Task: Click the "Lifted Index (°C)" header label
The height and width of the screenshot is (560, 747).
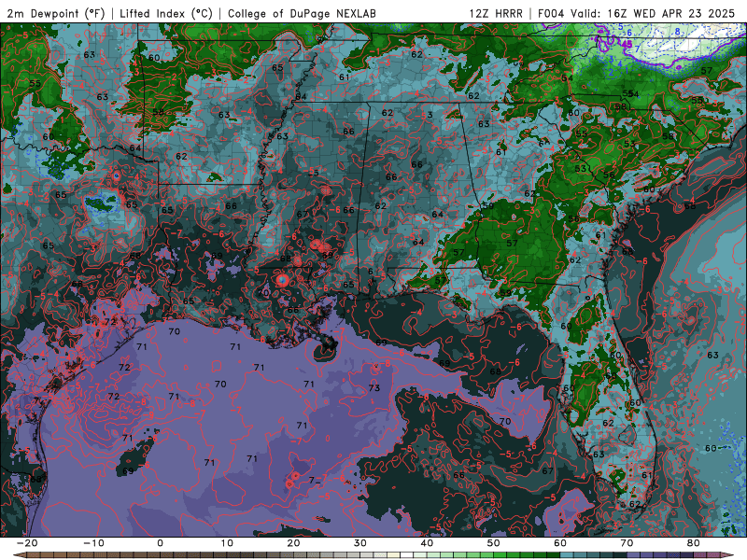Action: tap(166, 13)
